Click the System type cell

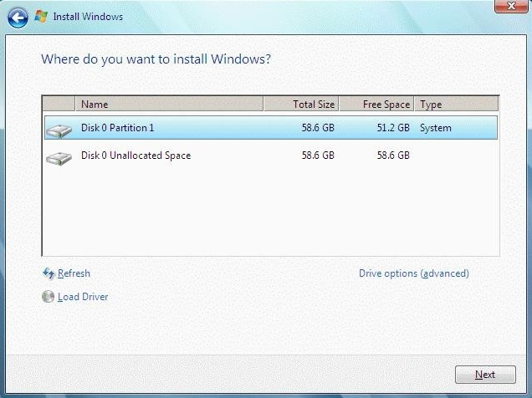click(436, 128)
